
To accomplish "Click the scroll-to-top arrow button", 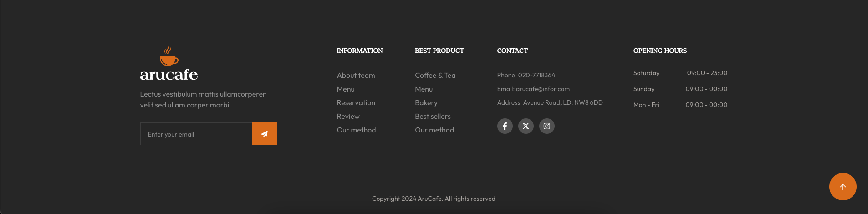I will coord(842,187).
